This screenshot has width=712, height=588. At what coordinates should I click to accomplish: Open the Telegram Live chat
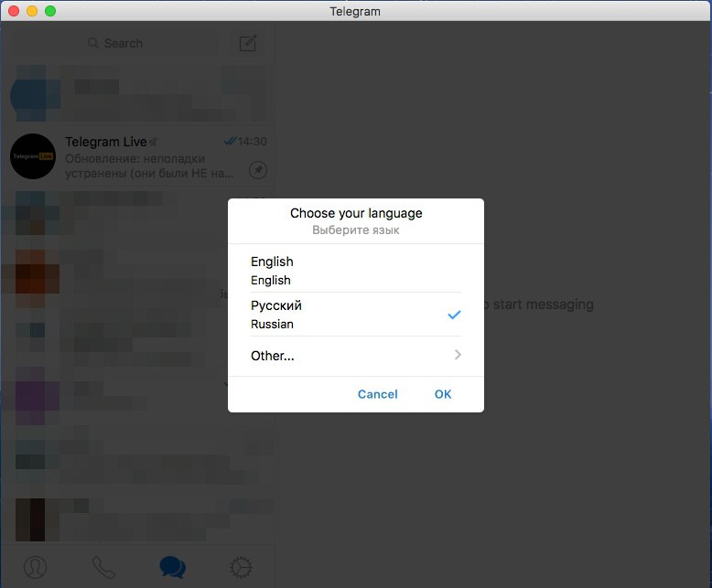pyautogui.click(x=138, y=155)
